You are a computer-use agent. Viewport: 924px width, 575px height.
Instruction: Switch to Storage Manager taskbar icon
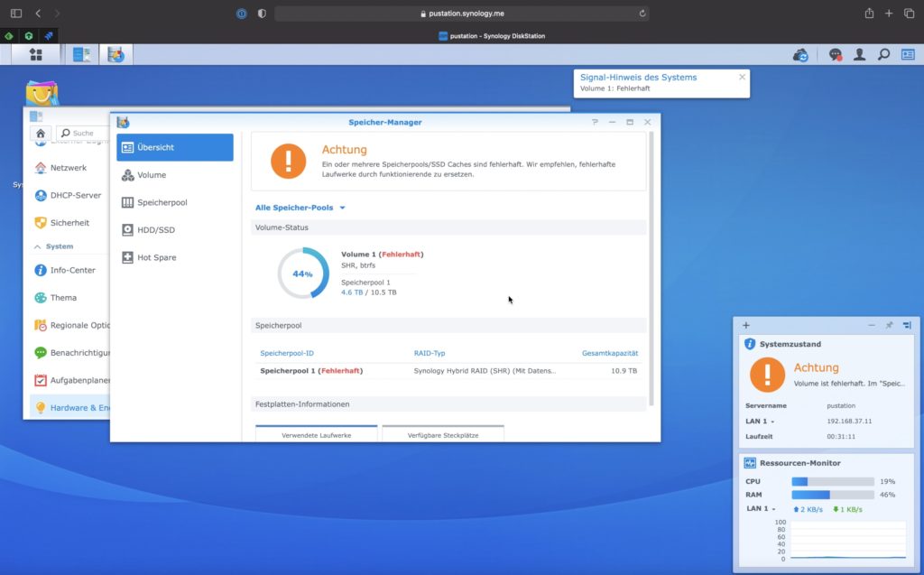116,55
